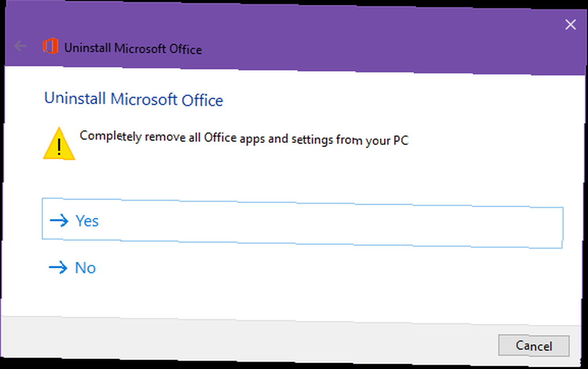
Task: Click the 'Uninstall Microsoft Office' title bar text
Action: point(133,49)
